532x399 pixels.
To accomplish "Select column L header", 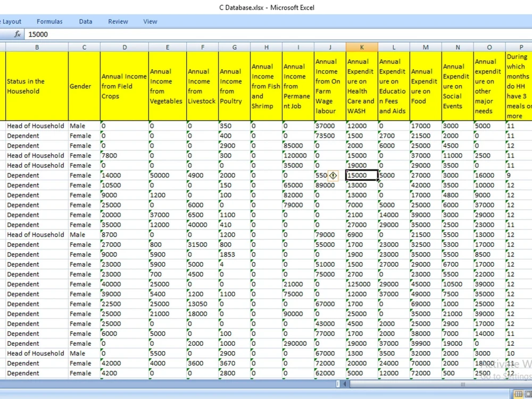I will pos(394,47).
